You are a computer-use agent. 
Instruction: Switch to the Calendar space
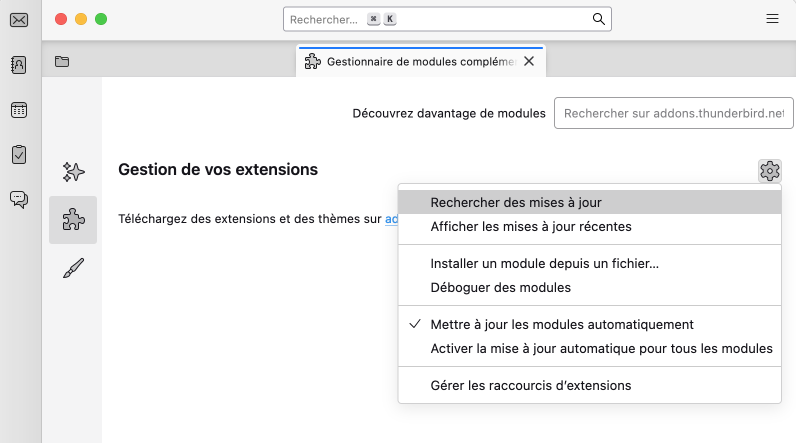click(19, 110)
